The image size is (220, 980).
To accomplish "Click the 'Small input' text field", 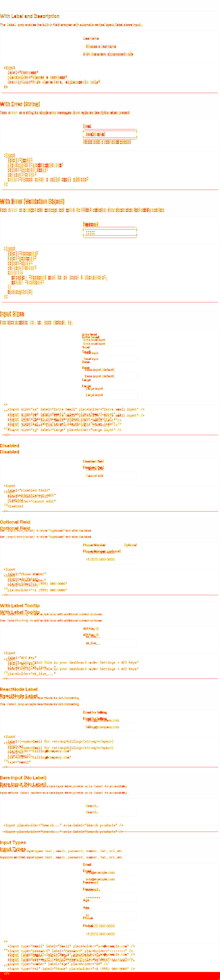I will tap(110, 359).
